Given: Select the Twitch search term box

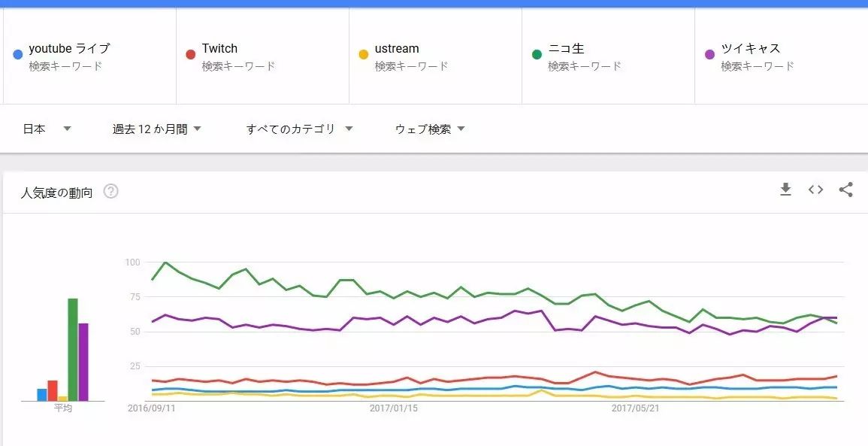Looking at the screenshot, I should pos(219,49).
